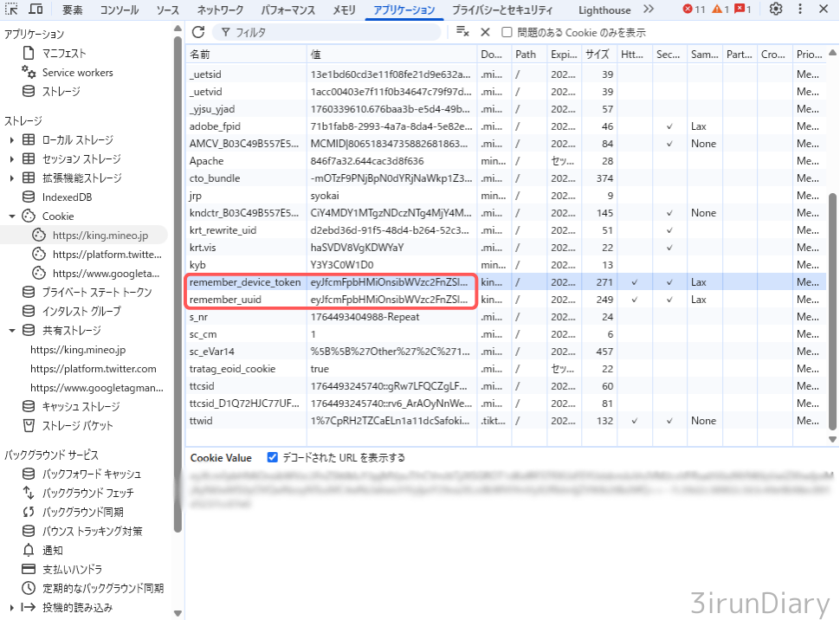The width and height of the screenshot is (840, 620).
Task: Select https://platform.twitter cookie origin
Action: 107,255
